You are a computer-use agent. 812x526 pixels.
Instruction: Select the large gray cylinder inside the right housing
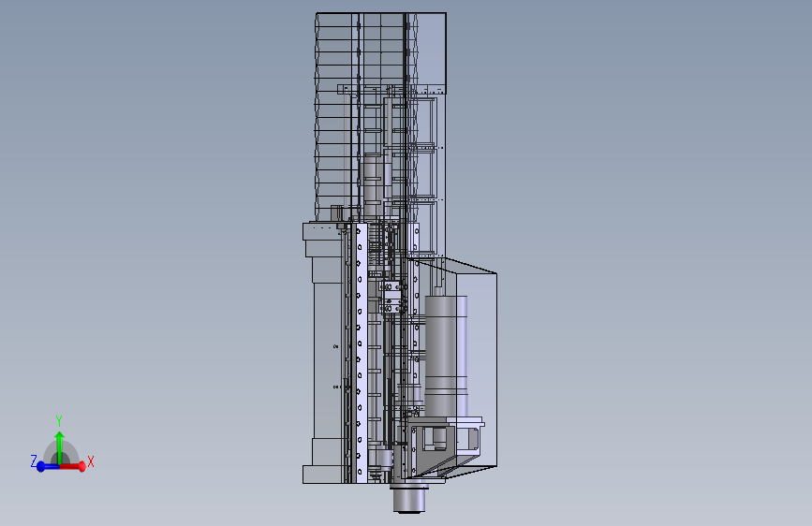446,357
